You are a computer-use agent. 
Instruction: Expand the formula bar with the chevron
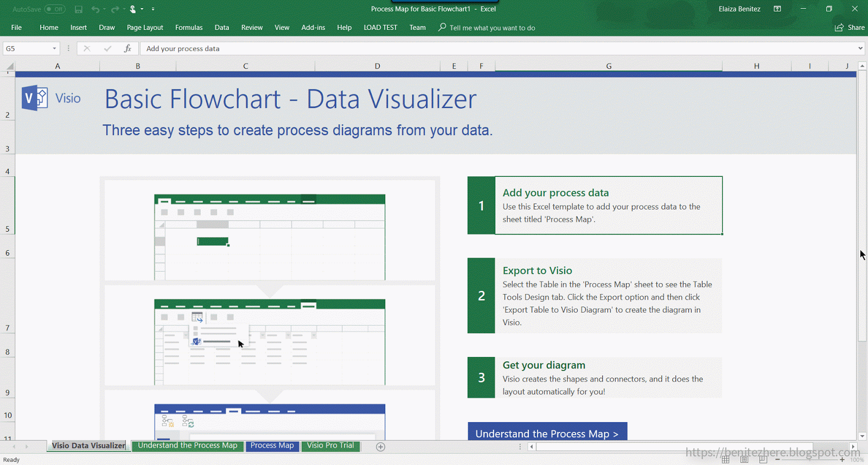click(x=860, y=48)
